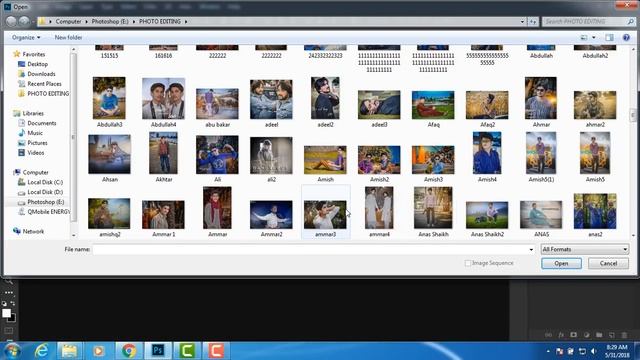
Task: Select the abu bakar thumbnail
Action: 217,104
